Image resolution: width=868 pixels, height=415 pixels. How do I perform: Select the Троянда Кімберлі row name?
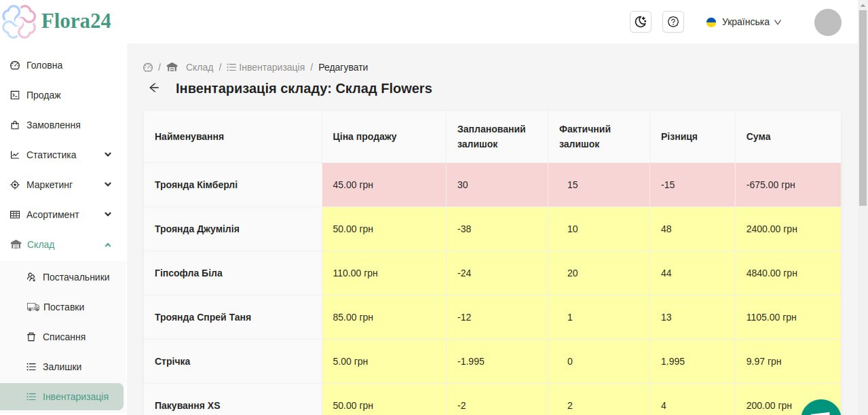click(196, 185)
